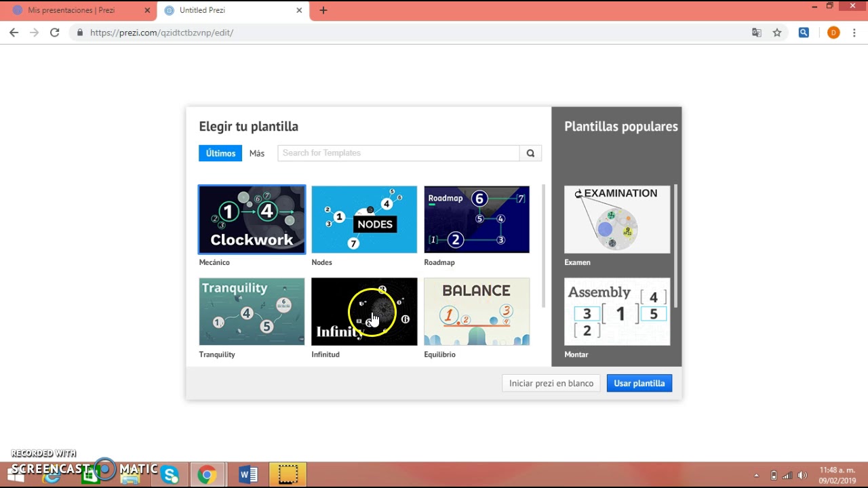Image resolution: width=868 pixels, height=488 pixels.
Task: Click the search magnifier button for templates
Action: pyautogui.click(x=530, y=153)
